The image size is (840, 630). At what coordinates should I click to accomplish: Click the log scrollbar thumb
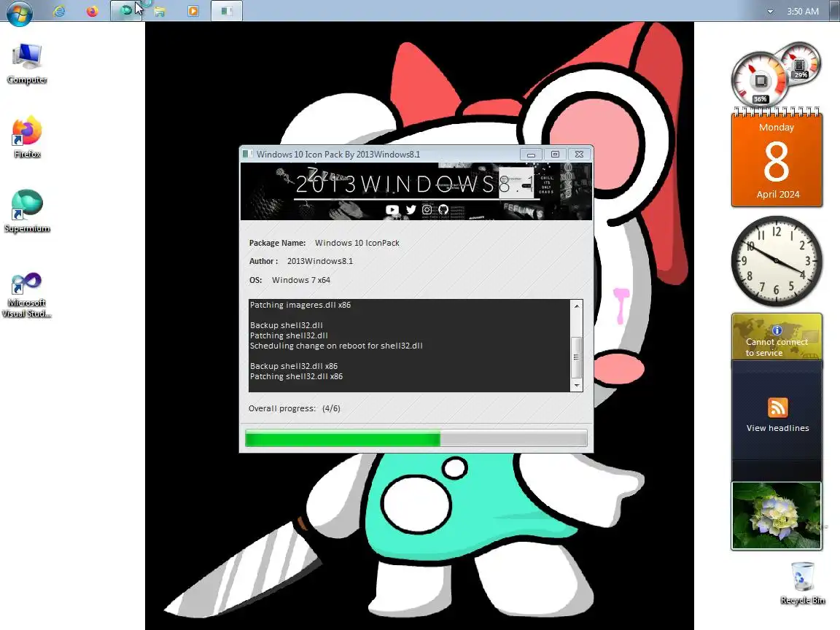[577, 357]
